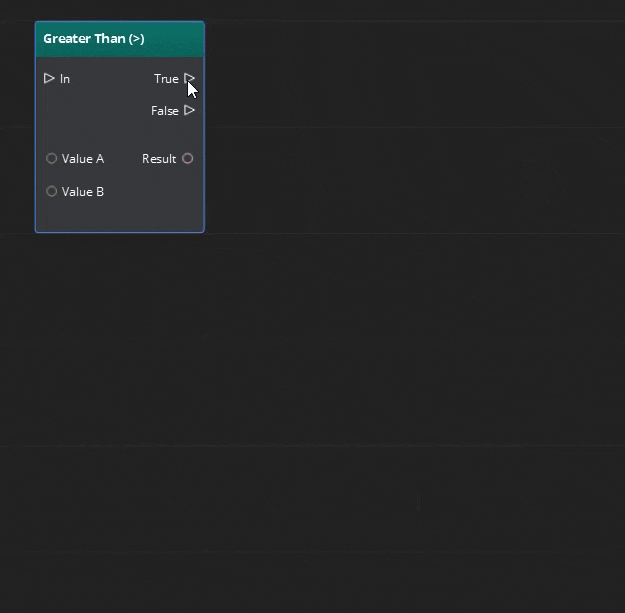Click the "Value B" label text

tap(83, 192)
